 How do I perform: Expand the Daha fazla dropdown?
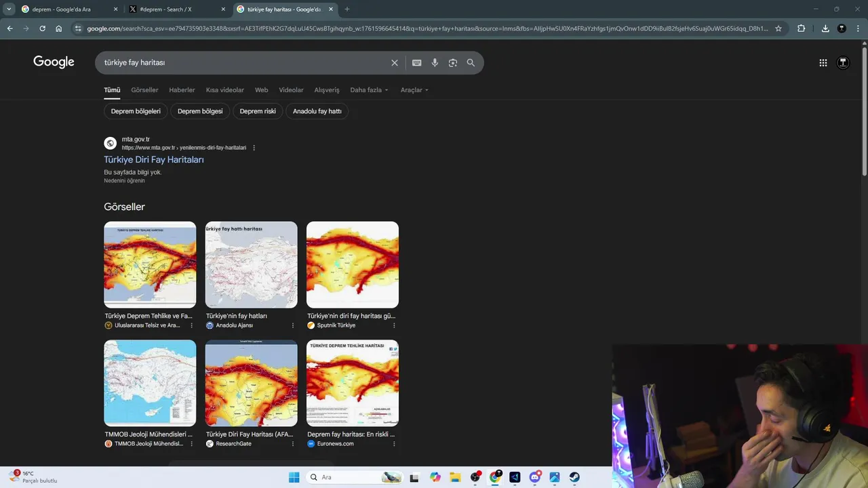[370, 90]
